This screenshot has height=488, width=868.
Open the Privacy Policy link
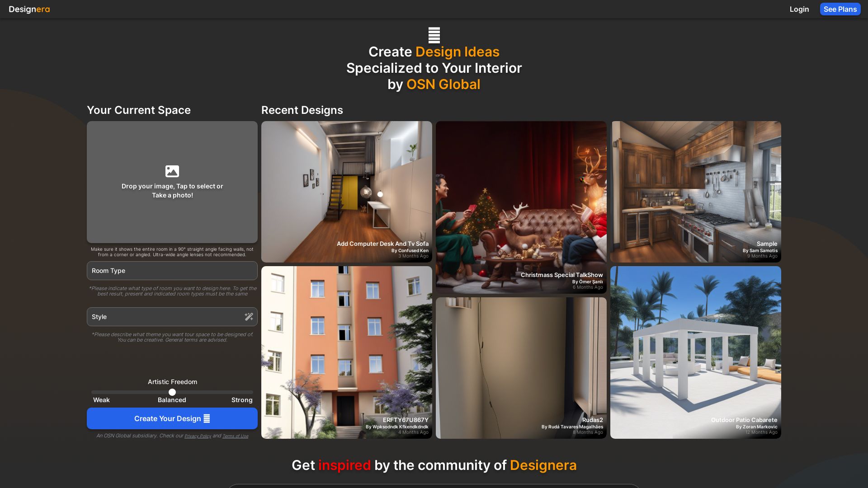pos(198,436)
